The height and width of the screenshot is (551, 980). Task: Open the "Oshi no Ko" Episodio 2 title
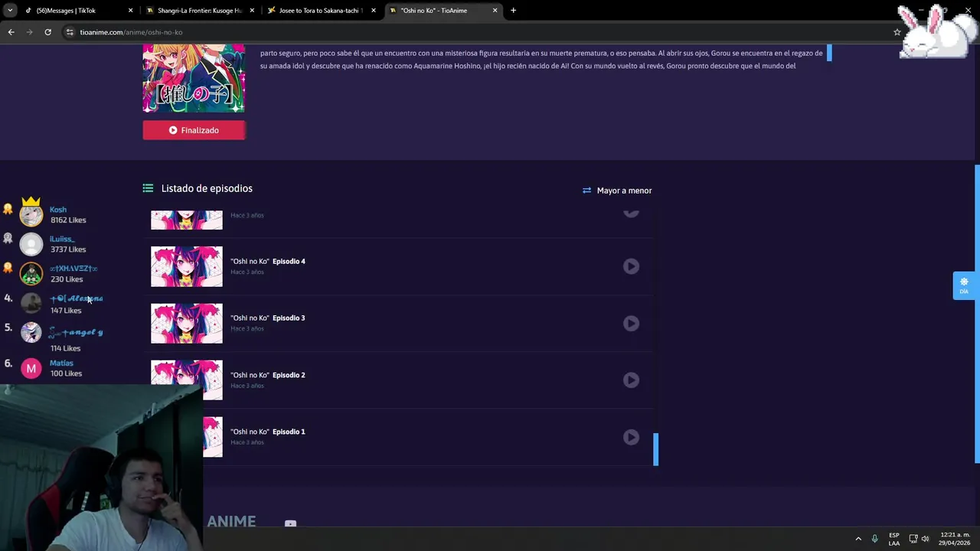268,375
